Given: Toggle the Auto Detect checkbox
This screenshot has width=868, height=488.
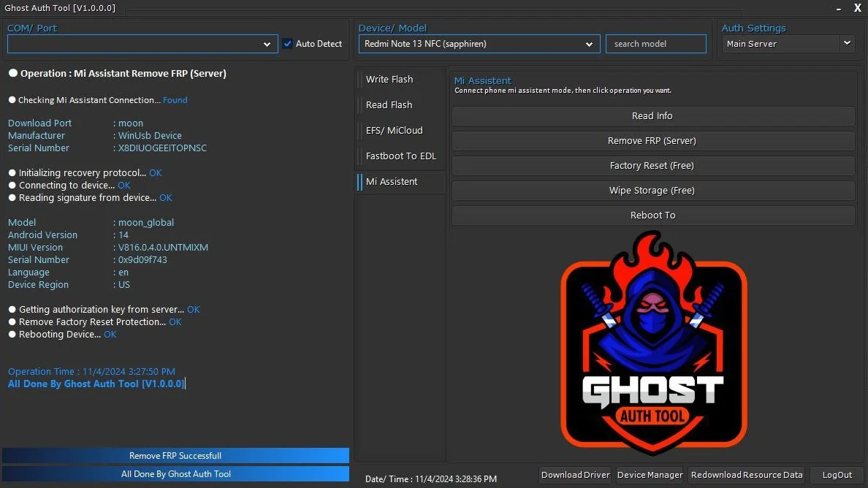Looking at the screenshot, I should pos(287,44).
